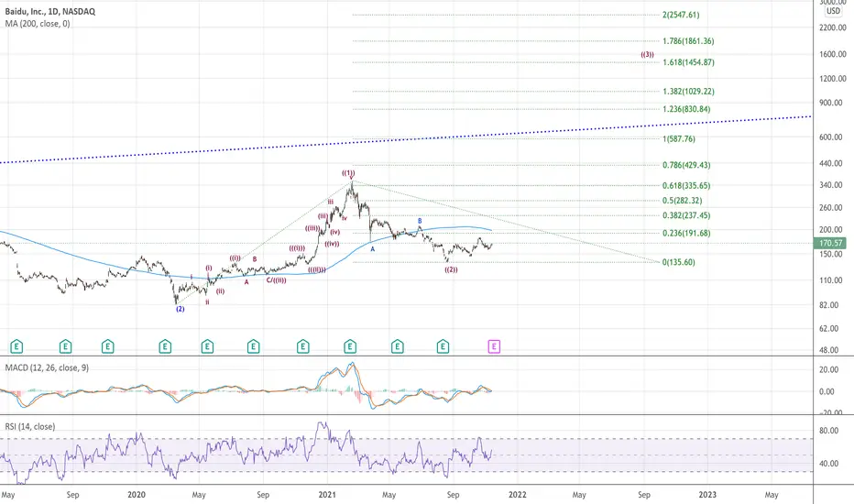Screen dimensions: 854x504
Task: Click the 80.00 RSI axis label
Action: coord(829,431)
